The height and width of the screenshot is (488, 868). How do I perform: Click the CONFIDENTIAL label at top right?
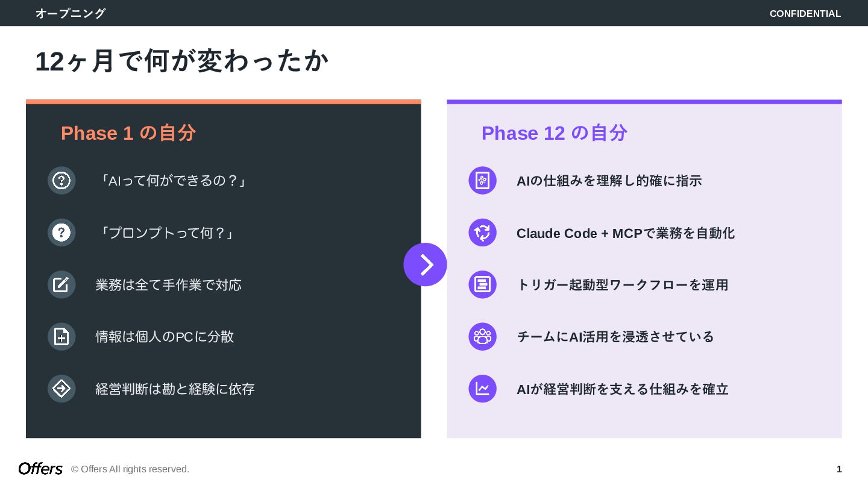805,13
